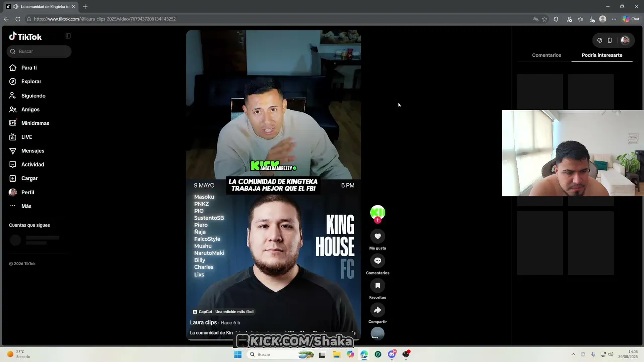The height and width of the screenshot is (362, 644).
Task: Open the Cargar upload page
Action: [23, 178]
